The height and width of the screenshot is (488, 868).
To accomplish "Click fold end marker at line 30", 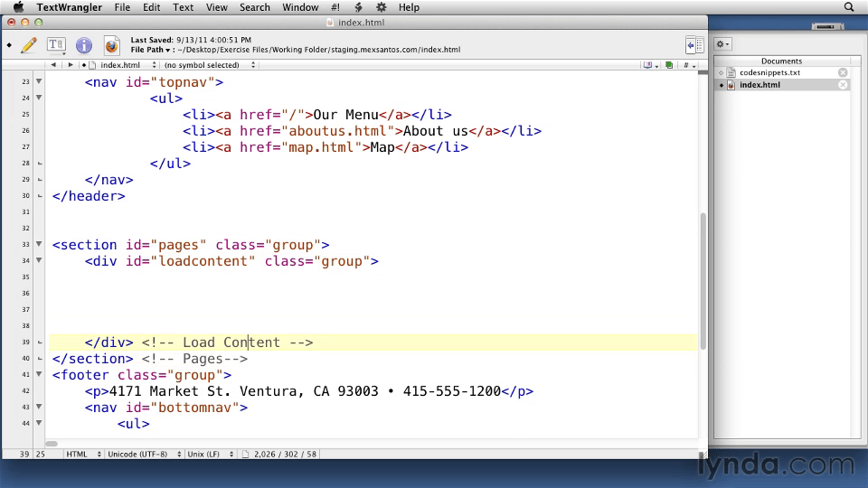I will (x=39, y=196).
